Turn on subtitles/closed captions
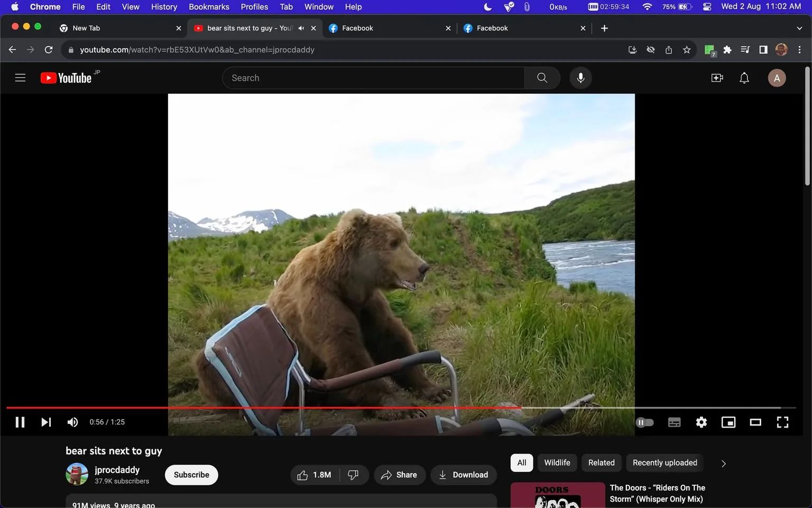Viewport: 812px width, 508px height. coord(673,422)
